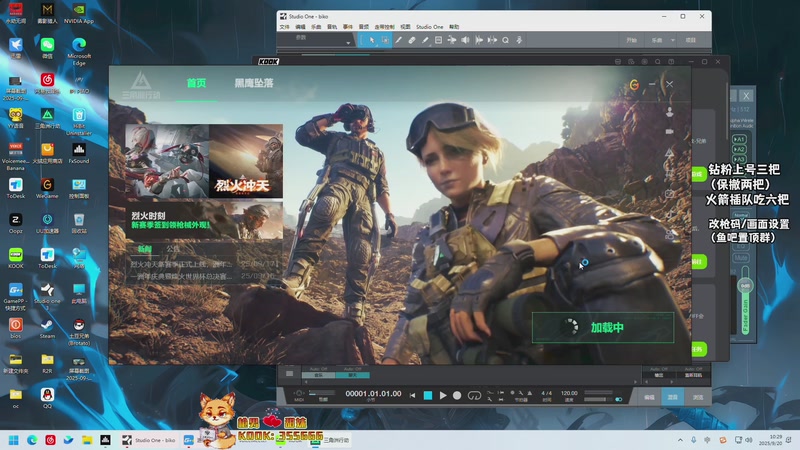
Task: Show hidden tray icons chevron
Action: point(680,440)
